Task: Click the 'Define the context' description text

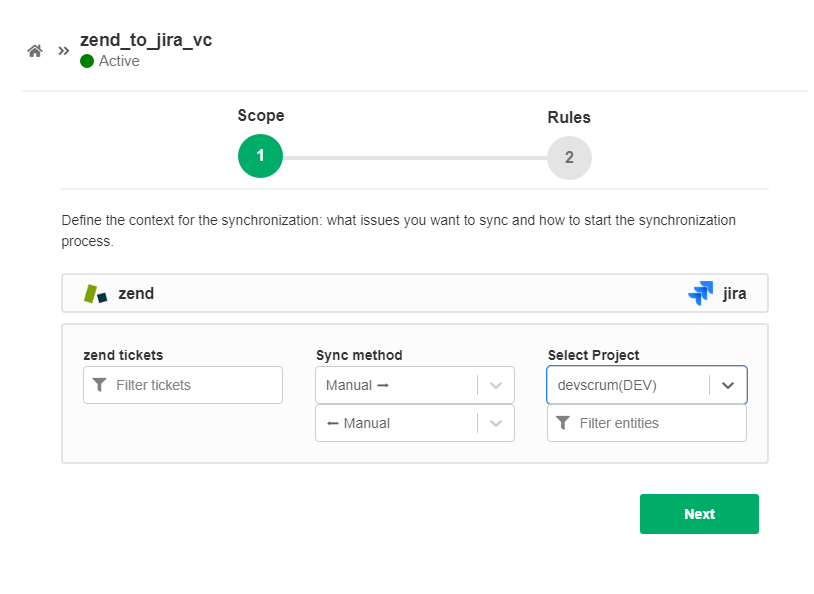Action: pyautogui.click(x=398, y=231)
